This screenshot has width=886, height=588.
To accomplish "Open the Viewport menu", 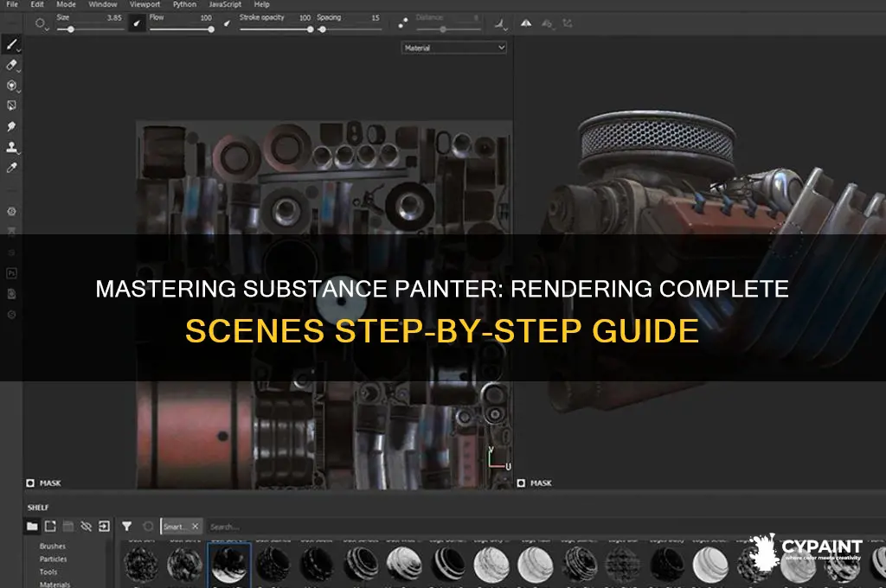I will pyautogui.click(x=144, y=4).
